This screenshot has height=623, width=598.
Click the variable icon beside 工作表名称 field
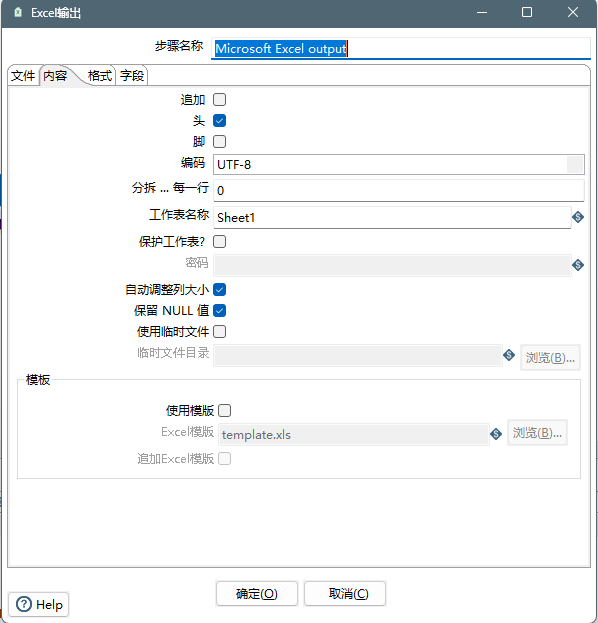(578, 217)
